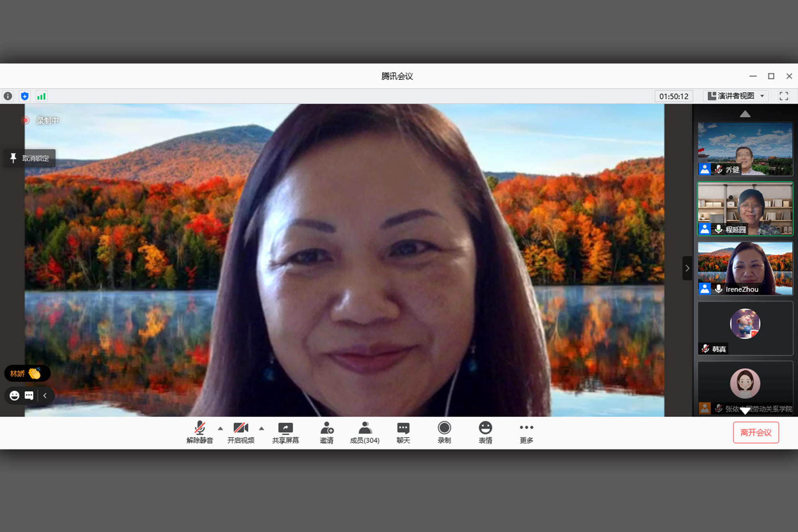The height and width of the screenshot is (532, 798).
Task: Click the blue security shield icon
Action: (x=25, y=96)
